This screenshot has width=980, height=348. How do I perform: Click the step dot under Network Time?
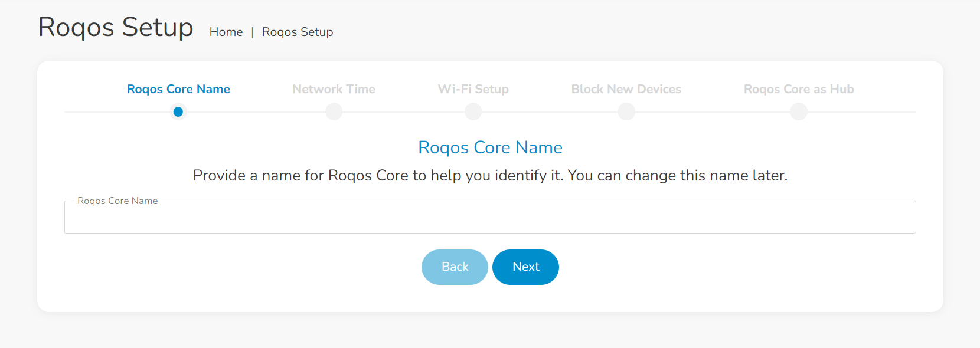coord(334,111)
